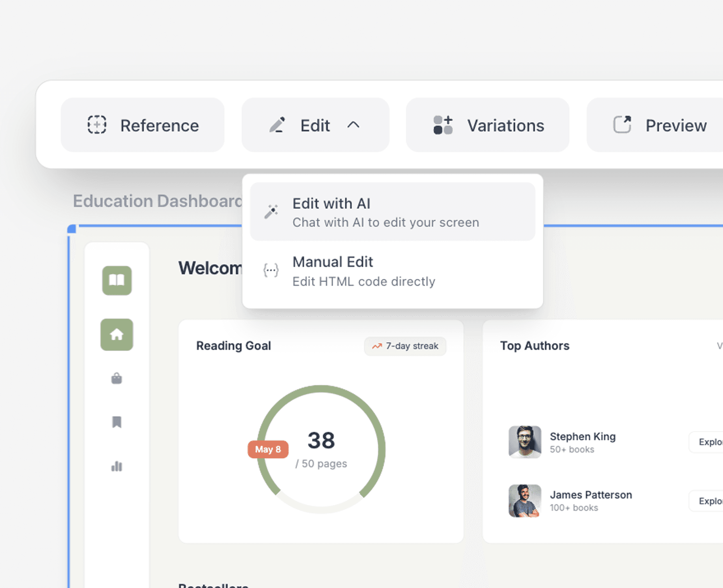723x588 pixels.
Task: Collapse the Edit menu using its chevron
Action: 354,125
